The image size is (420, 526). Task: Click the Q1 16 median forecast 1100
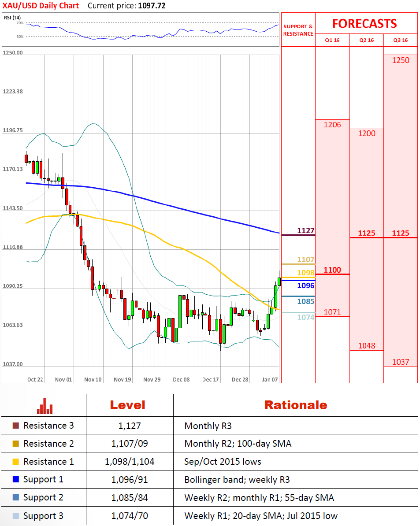(x=332, y=270)
